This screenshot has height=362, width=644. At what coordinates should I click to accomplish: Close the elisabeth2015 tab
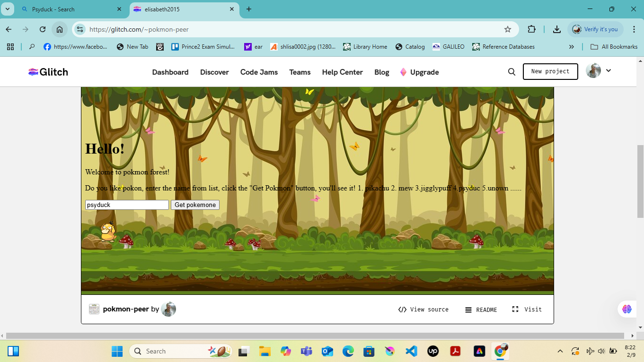coord(232,9)
